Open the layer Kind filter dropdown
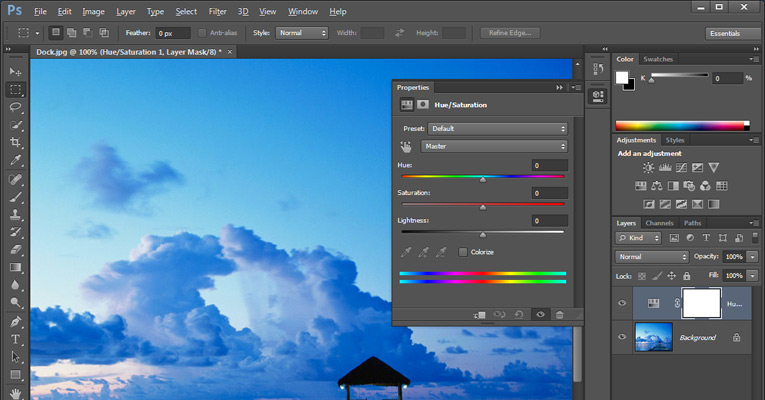Image resolution: width=765 pixels, height=400 pixels. click(638, 238)
